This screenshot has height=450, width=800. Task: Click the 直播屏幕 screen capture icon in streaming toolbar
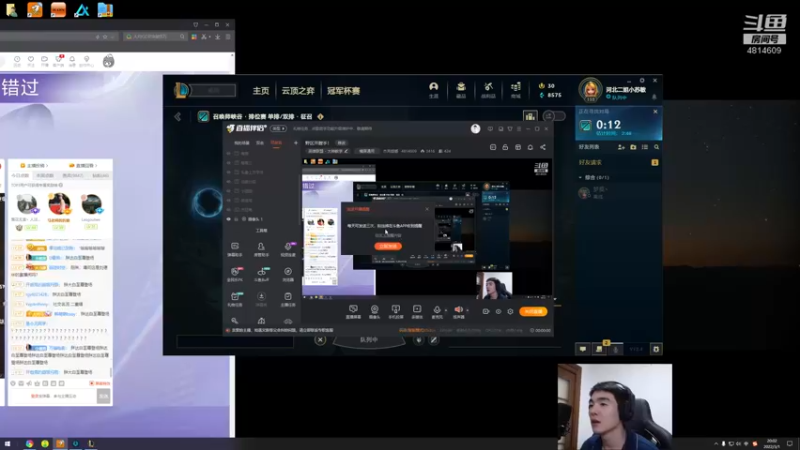[353, 311]
